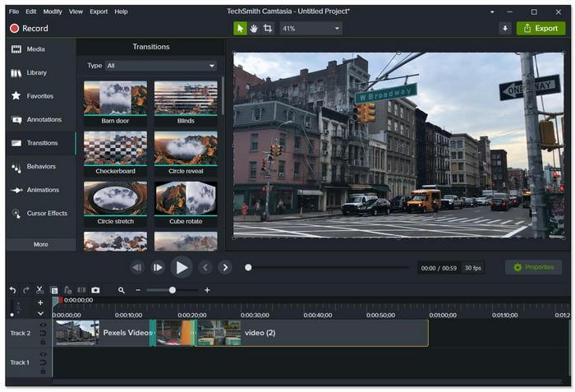This screenshot has height=392, width=575.
Task: Expand the tracks chevron below add-track button
Action: click(x=40, y=313)
